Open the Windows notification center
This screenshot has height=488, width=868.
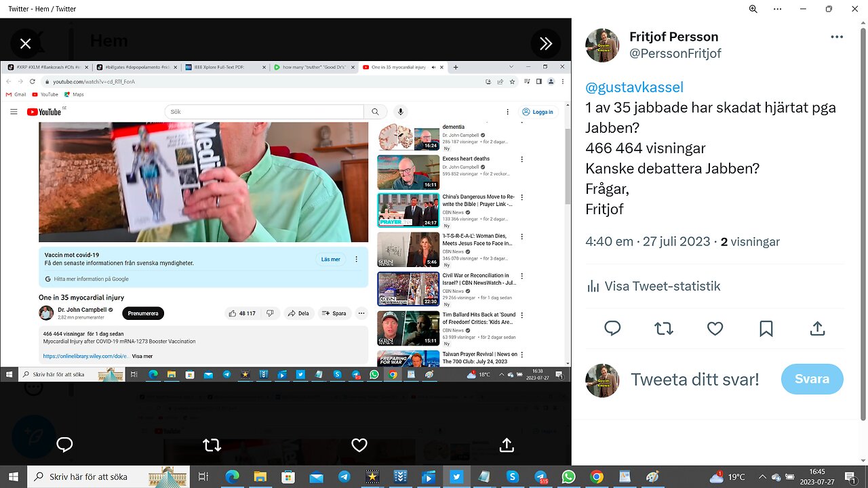[852, 476]
